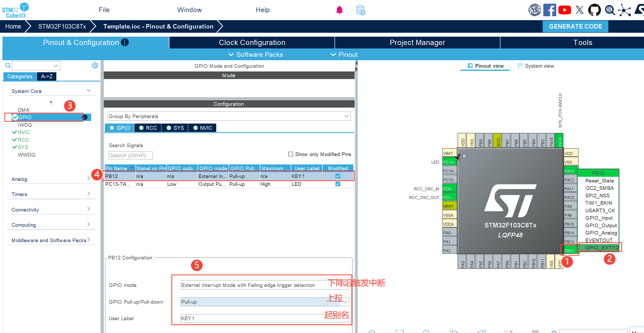Select pin VBAT on the chip
Viewport: 644px width, 333px height.
pos(450,153)
